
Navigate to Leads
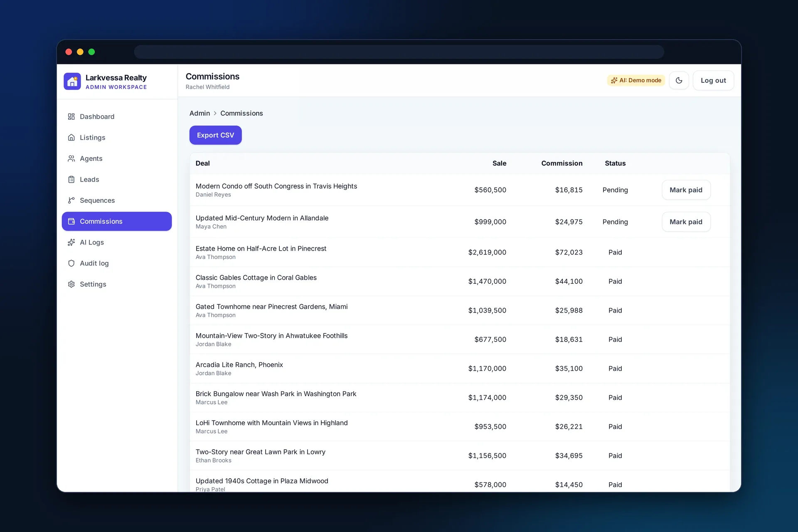tap(117, 180)
